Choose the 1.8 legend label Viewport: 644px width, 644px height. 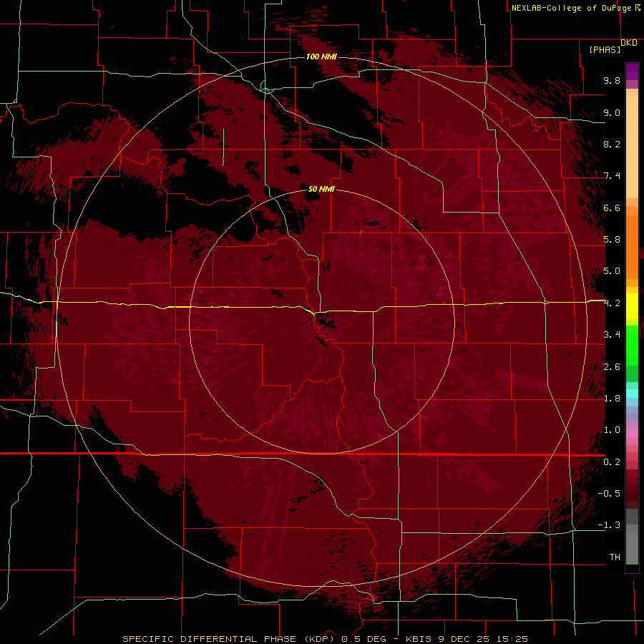coord(612,399)
